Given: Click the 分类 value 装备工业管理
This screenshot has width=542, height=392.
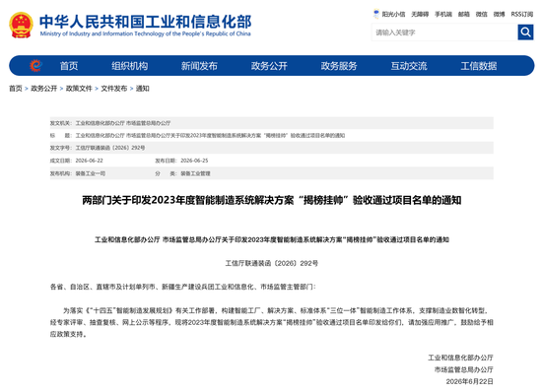Looking at the screenshot, I should [x=195, y=173].
